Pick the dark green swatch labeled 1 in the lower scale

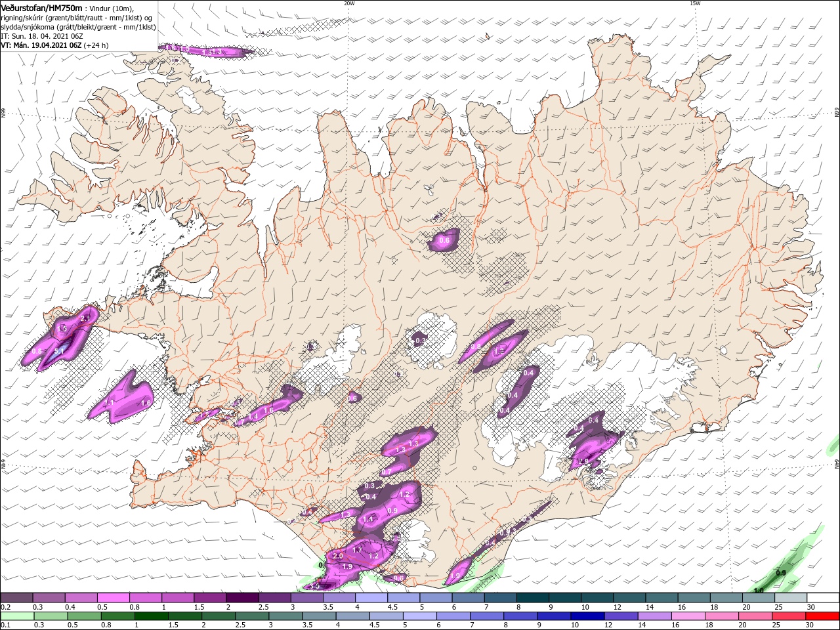pyautogui.click(x=152, y=616)
